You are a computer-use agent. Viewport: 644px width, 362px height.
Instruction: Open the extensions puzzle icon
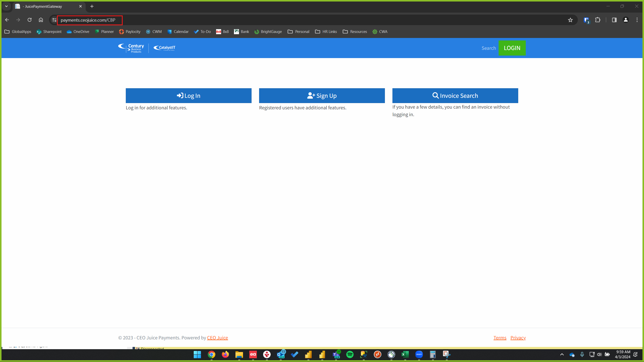[x=598, y=20]
